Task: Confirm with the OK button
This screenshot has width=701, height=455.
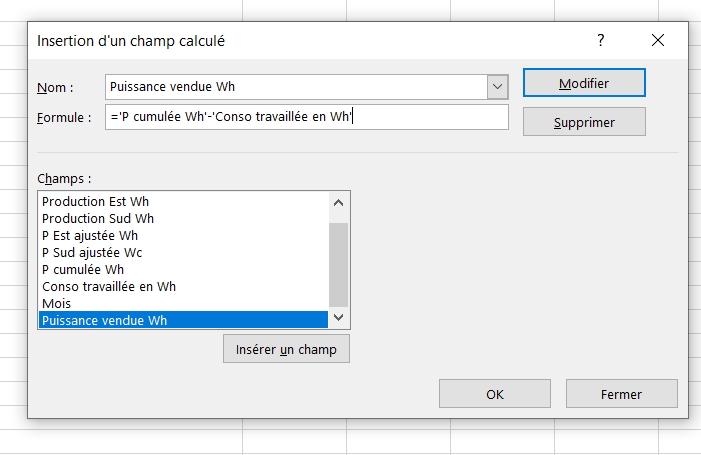Action: [494, 394]
